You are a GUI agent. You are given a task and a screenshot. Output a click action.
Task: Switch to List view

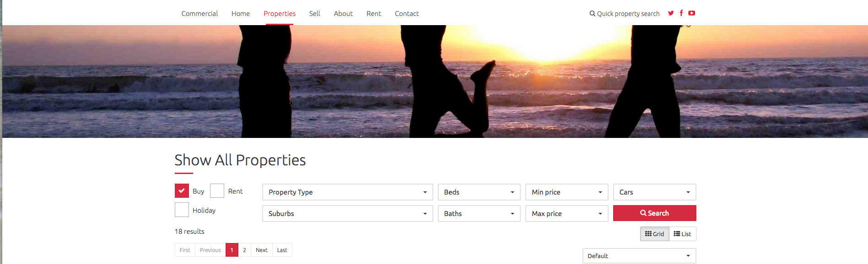click(x=682, y=234)
